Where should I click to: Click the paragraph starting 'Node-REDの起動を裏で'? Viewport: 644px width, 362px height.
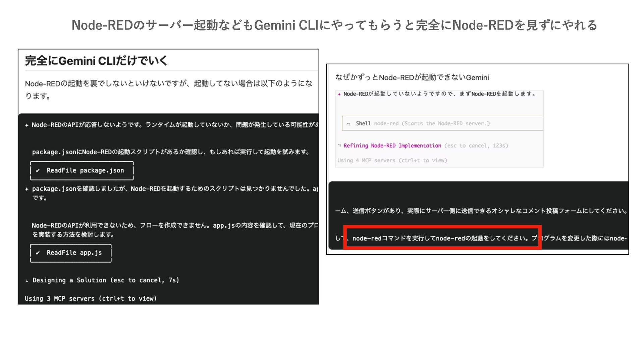click(169, 89)
